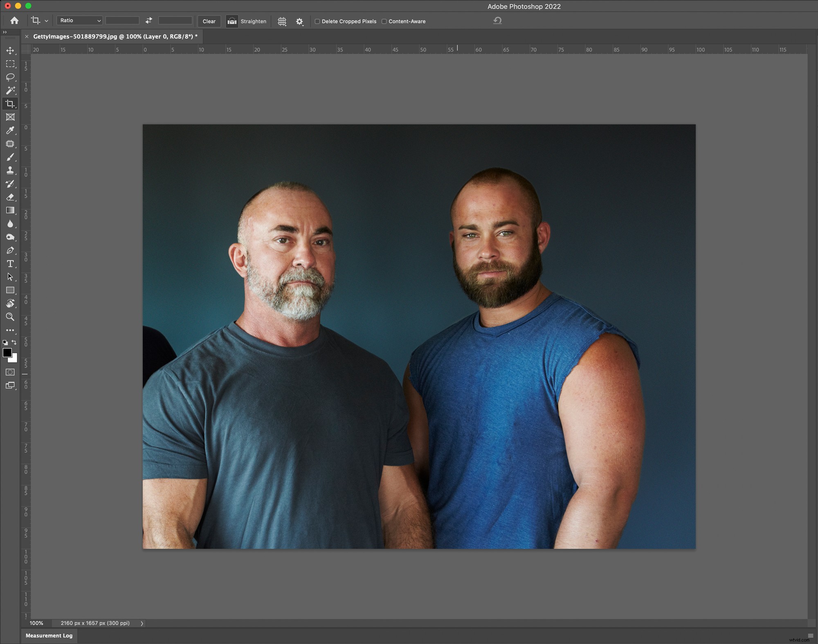The height and width of the screenshot is (644, 818).
Task: Open the Crop tool preset picker
Action: (39, 20)
